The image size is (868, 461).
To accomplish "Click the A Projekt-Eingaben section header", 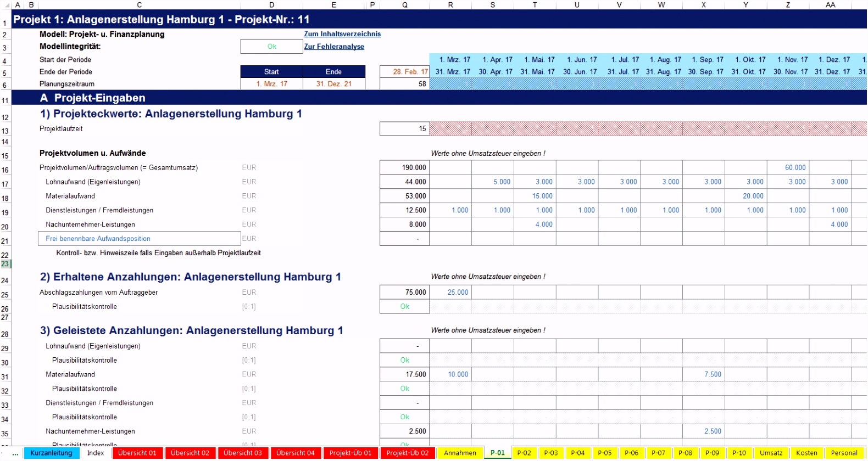I will (x=93, y=98).
